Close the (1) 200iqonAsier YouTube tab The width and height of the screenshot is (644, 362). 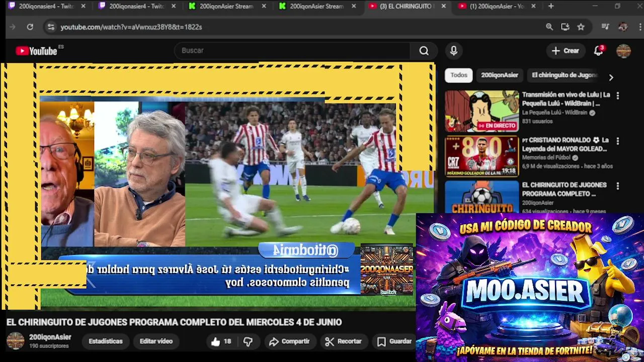(x=533, y=7)
